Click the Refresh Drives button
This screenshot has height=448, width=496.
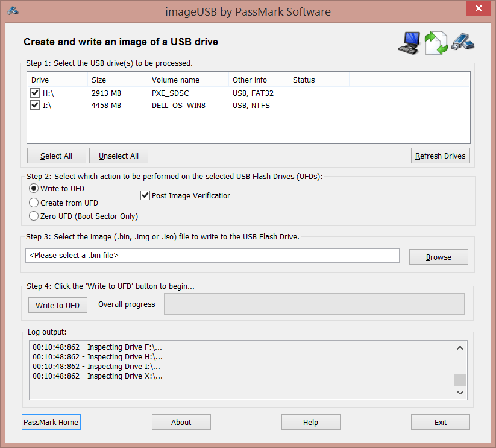[440, 156]
